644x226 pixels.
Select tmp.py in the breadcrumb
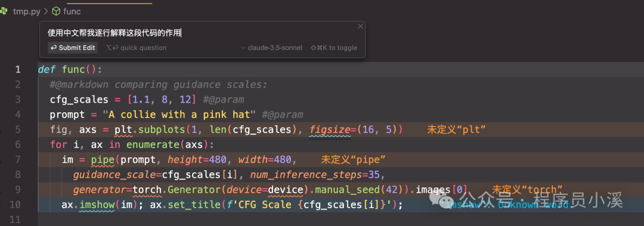point(27,11)
